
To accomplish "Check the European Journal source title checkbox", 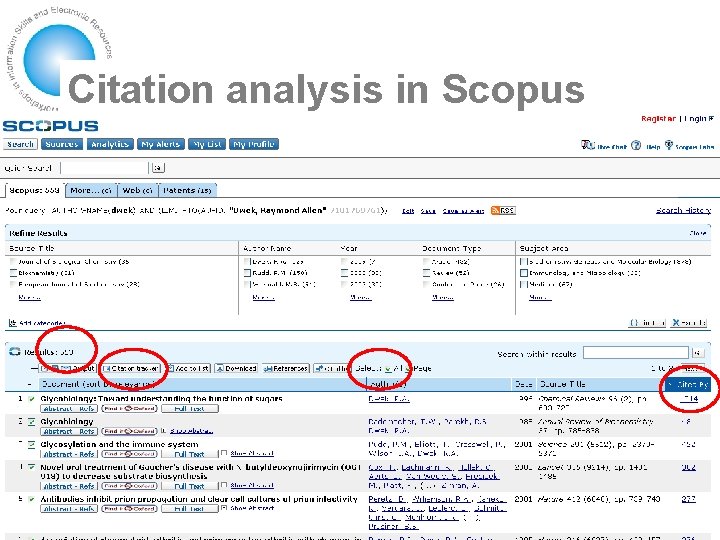I will tap(13, 284).
